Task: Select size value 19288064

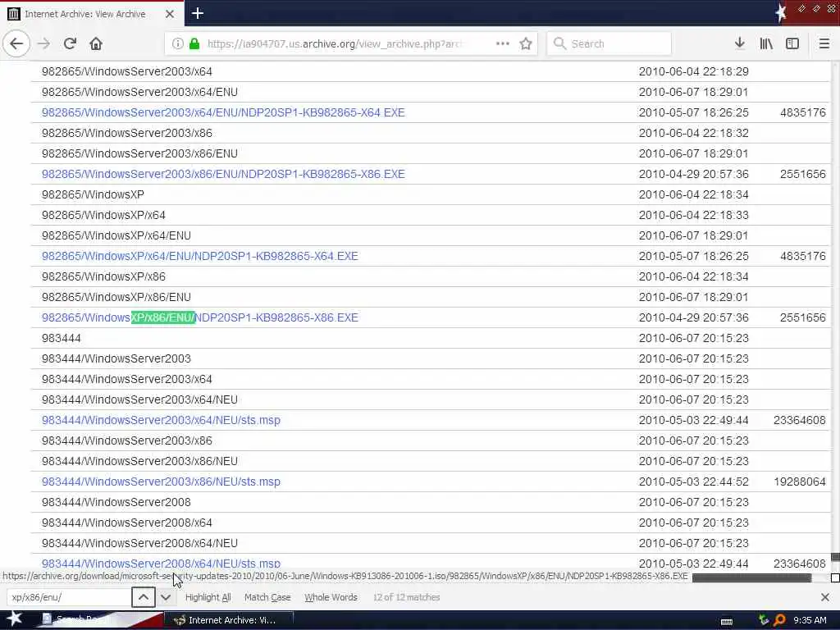Action: point(799,482)
